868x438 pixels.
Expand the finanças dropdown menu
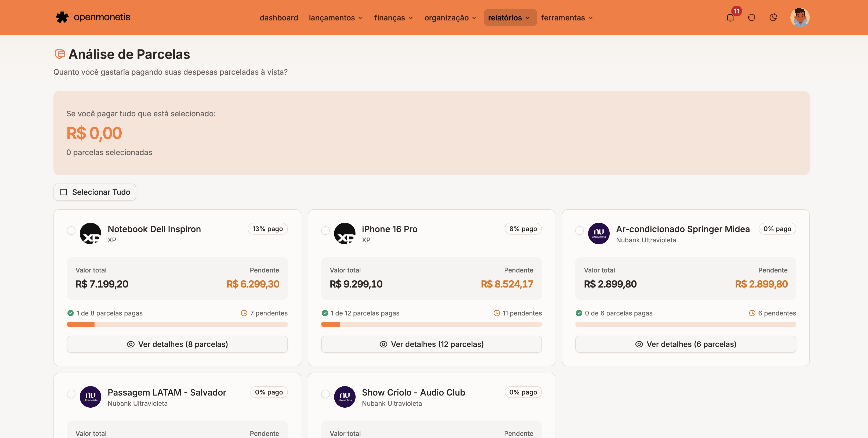coord(393,17)
